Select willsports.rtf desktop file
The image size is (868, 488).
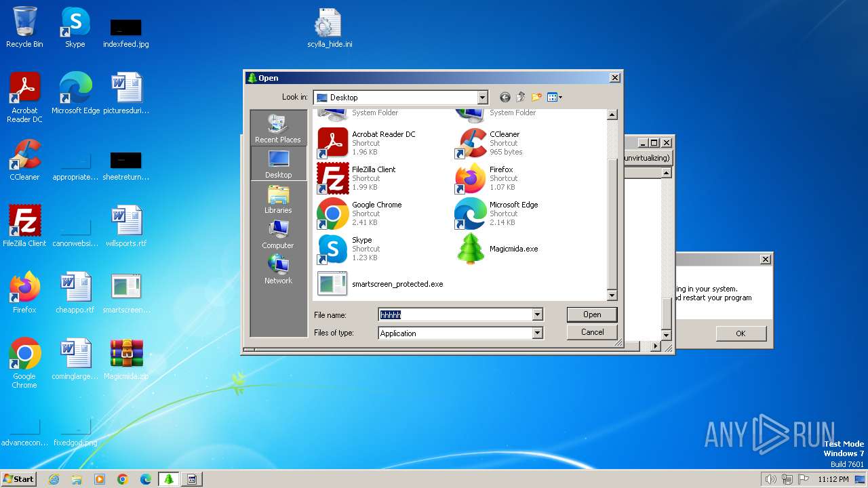pos(126,226)
